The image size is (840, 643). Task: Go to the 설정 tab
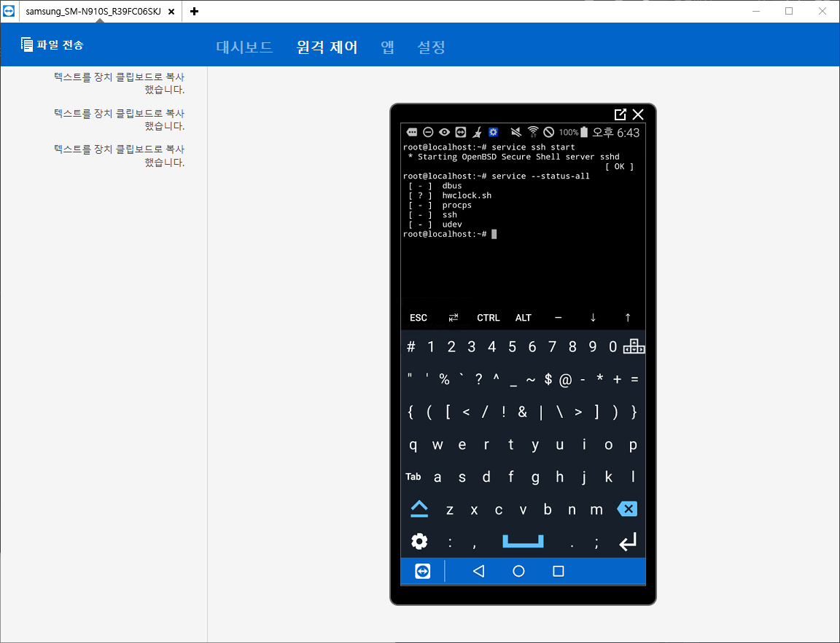pos(431,47)
